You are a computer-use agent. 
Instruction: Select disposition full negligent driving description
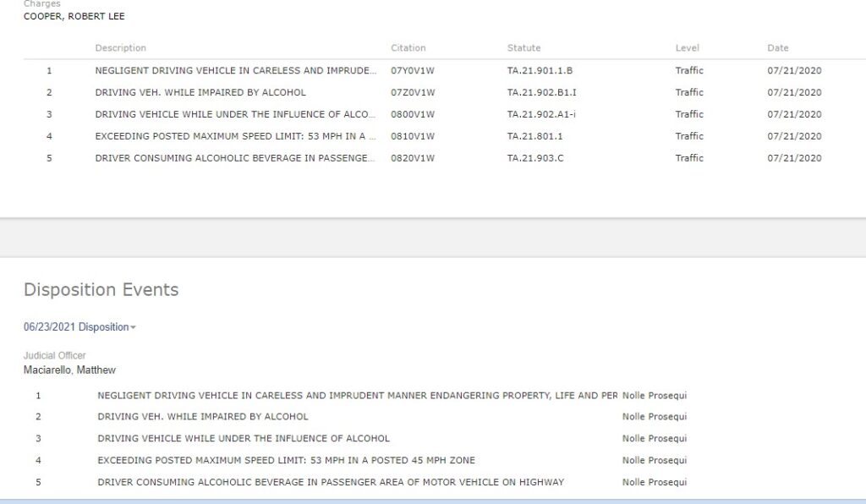click(x=358, y=395)
